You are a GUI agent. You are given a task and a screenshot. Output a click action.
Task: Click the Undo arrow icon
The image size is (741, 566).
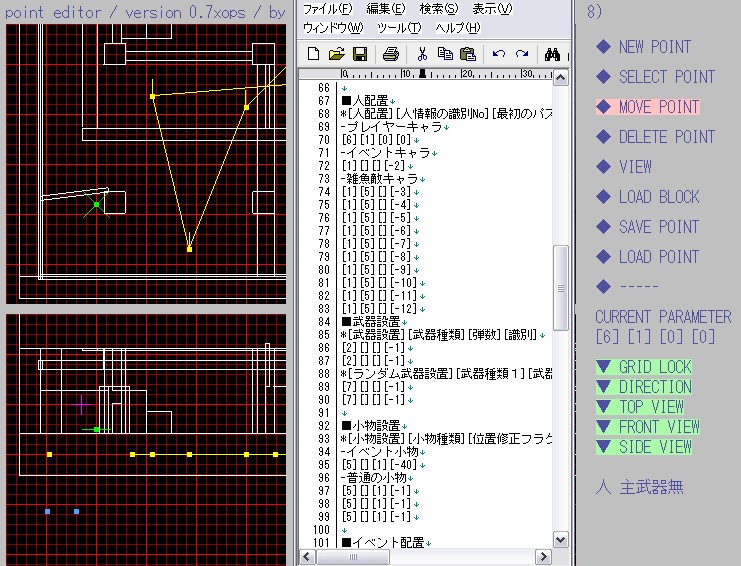click(498, 54)
